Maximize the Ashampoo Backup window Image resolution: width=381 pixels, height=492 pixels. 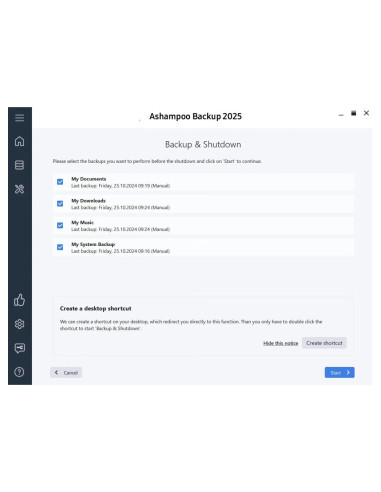[x=354, y=113]
